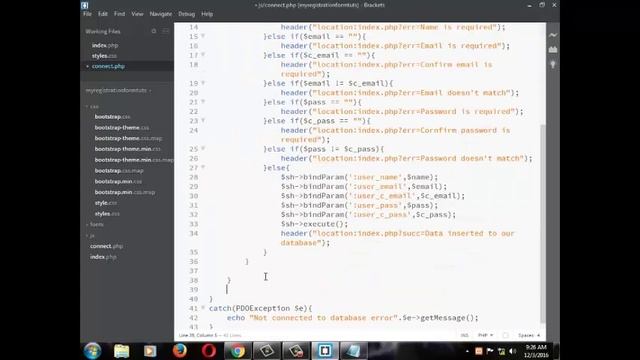Click the split view icon beside Working Files
Viewport: 640px width, 360px height.
pos(165,31)
